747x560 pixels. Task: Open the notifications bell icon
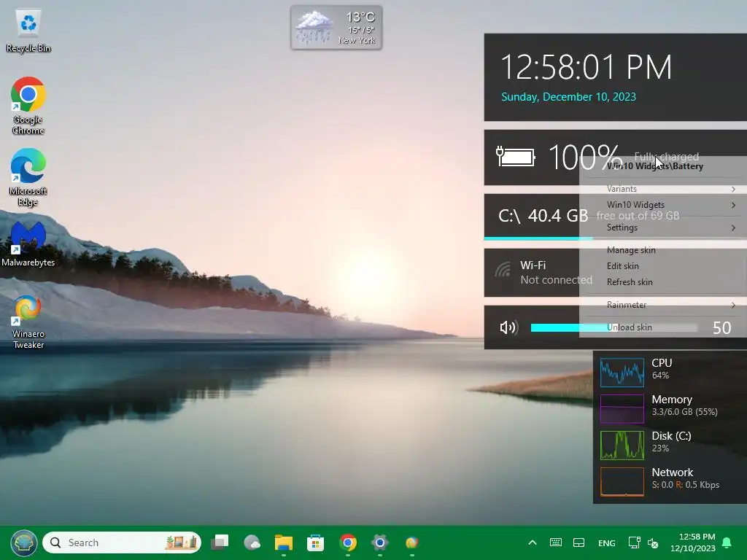tap(727, 542)
